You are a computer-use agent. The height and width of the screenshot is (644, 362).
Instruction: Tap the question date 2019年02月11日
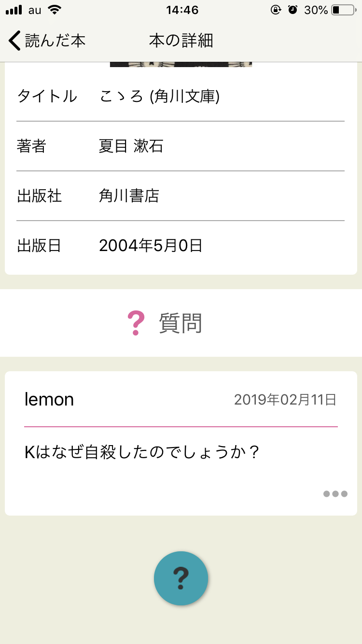click(x=285, y=400)
